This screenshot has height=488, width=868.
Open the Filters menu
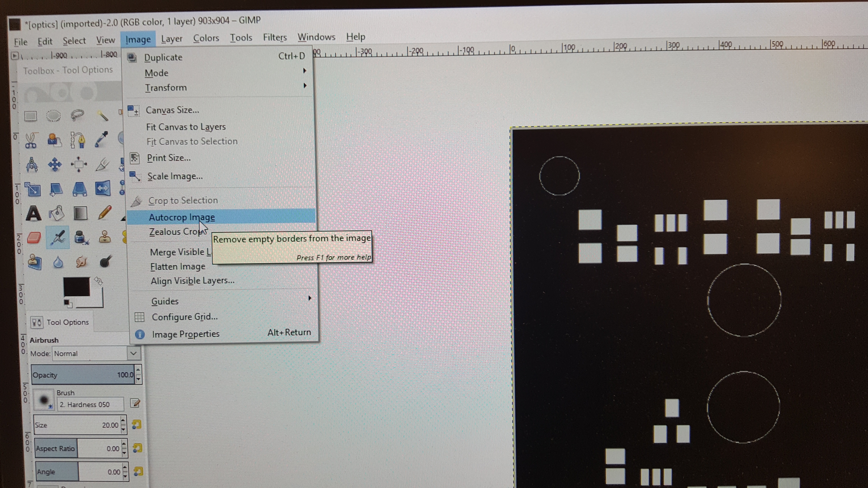click(275, 37)
